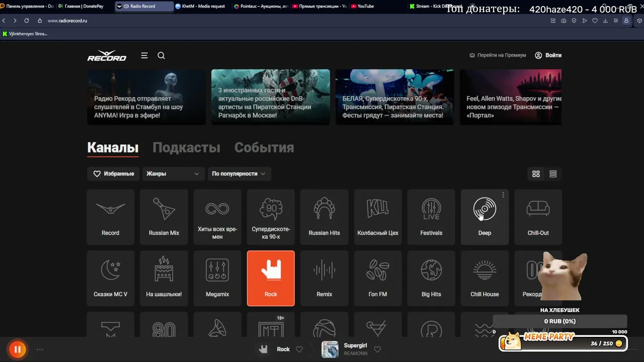Select the Хиты всех времен channel
Viewport: 644px width, 362px height.
click(217, 217)
